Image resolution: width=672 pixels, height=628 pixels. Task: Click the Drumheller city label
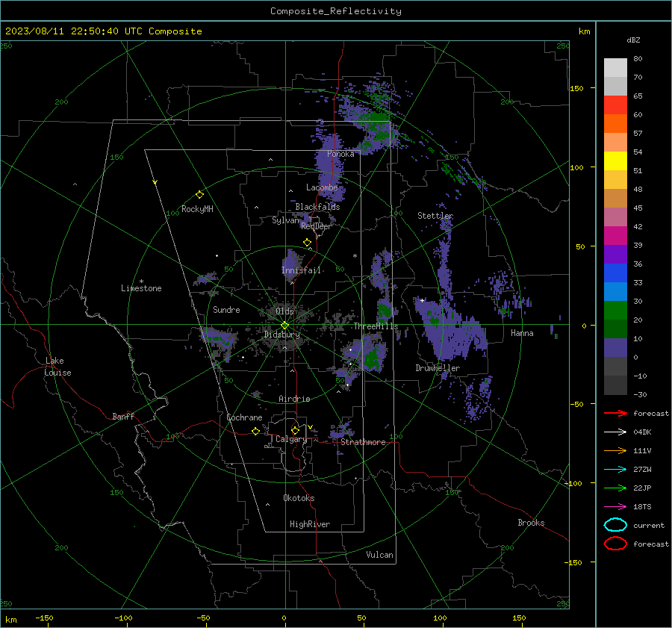click(x=438, y=368)
